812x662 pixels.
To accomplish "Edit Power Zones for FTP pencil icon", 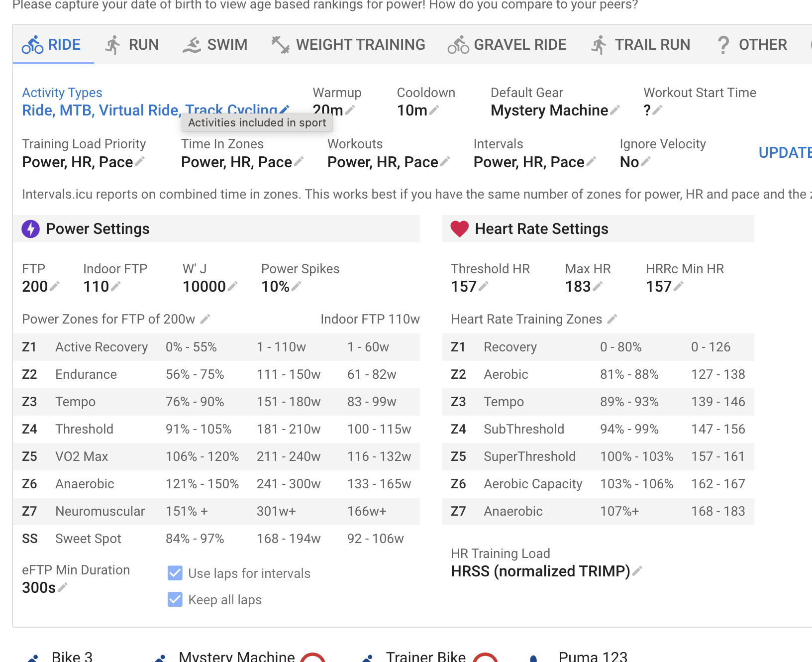I will click(205, 319).
